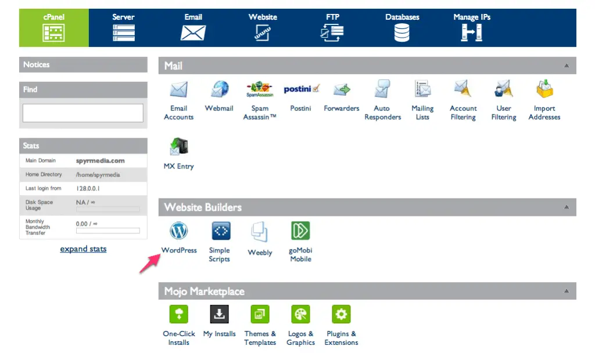Open the Website tab

(x=263, y=28)
